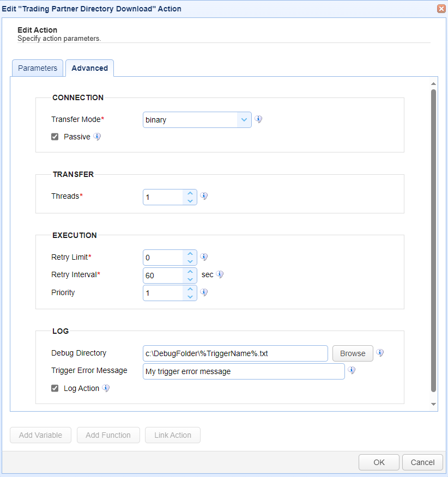Select the Advanced tab

click(89, 68)
